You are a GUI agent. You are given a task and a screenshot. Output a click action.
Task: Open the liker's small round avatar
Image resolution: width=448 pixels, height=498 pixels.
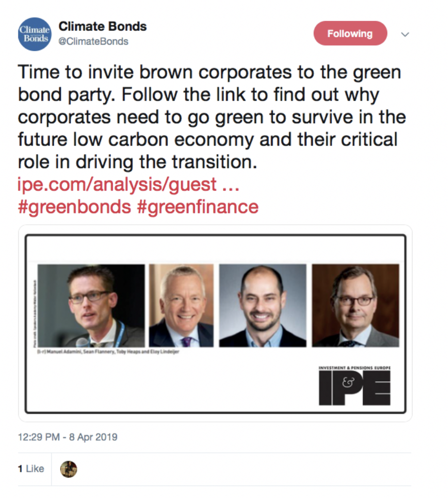[x=68, y=469]
